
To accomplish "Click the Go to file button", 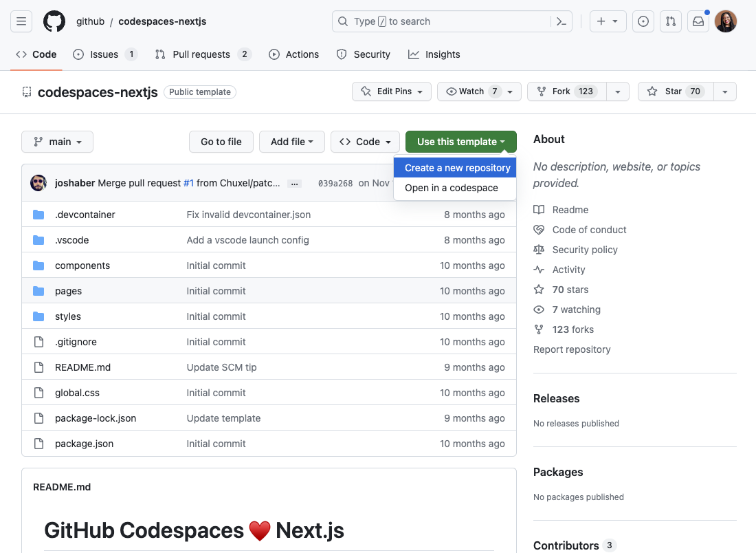I will (x=221, y=142).
